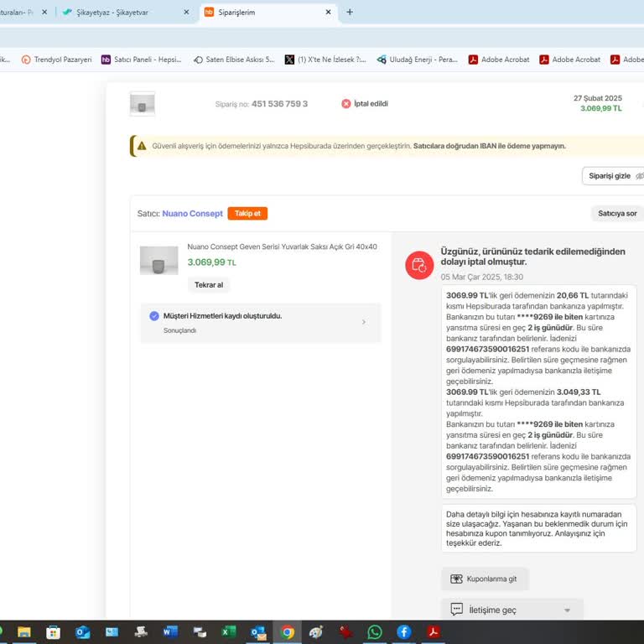Open Word from the taskbar
The image size is (644, 644).
pyautogui.click(x=170, y=632)
